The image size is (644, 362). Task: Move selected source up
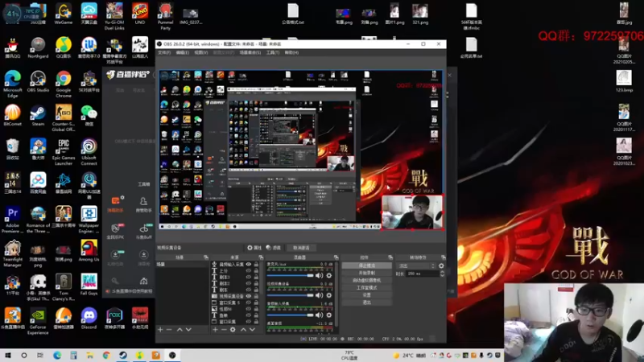(243, 329)
